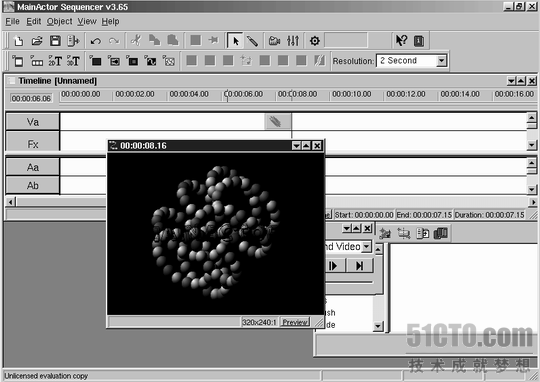Collapse the Timeline panel with the down arrow
Viewport: 540px width, 382px height.
pos(511,81)
